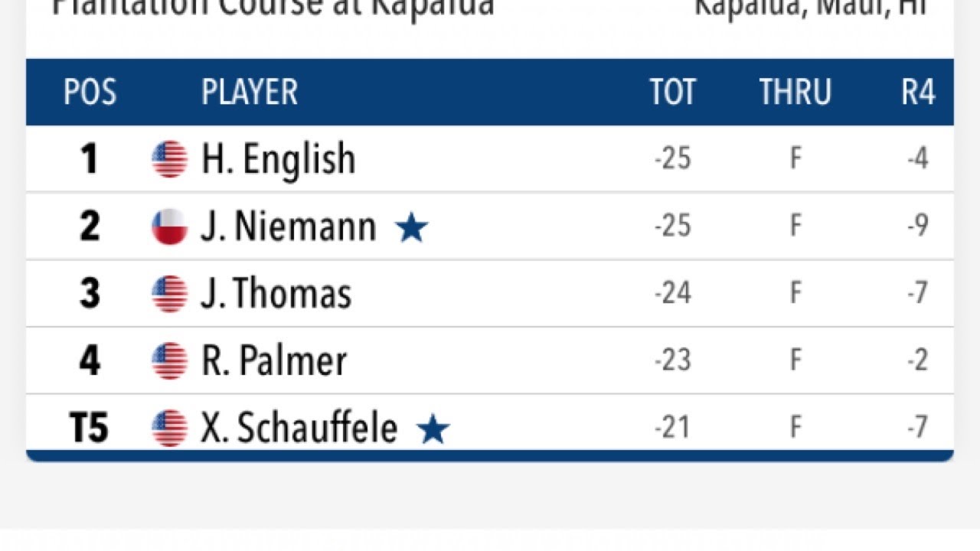Select R. Palmer player name
The image size is (980, 551).
[273, 360]
